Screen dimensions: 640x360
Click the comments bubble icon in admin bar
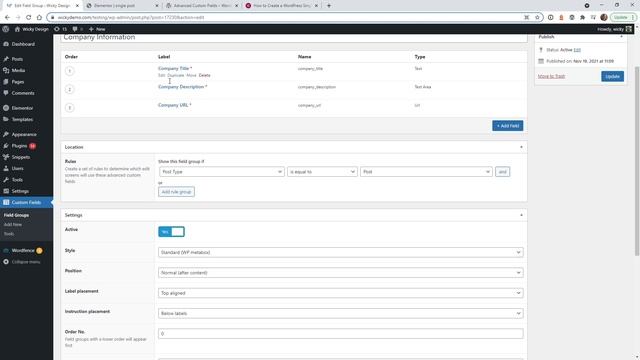(x=75, y=29)
